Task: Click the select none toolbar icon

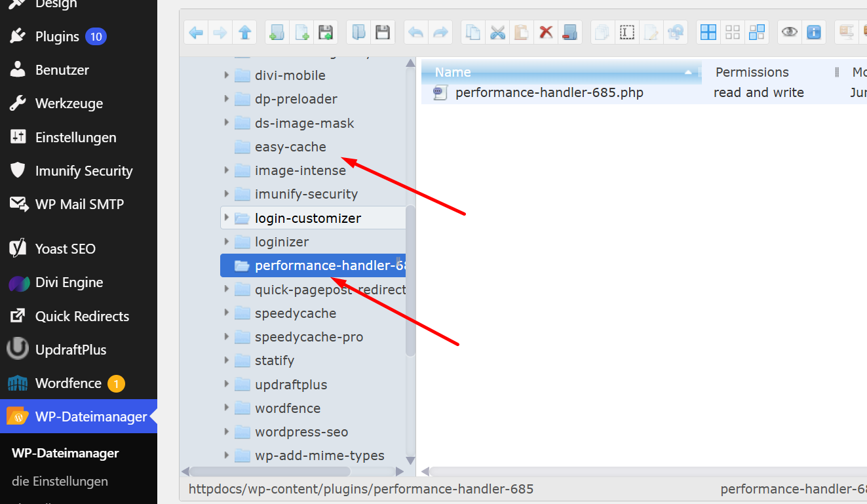Action: 733,32
